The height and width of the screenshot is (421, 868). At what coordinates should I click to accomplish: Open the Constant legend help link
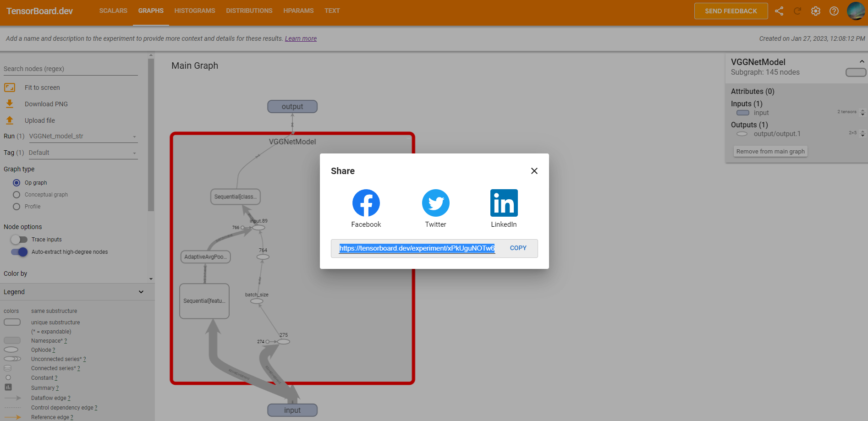coord(56,378)
